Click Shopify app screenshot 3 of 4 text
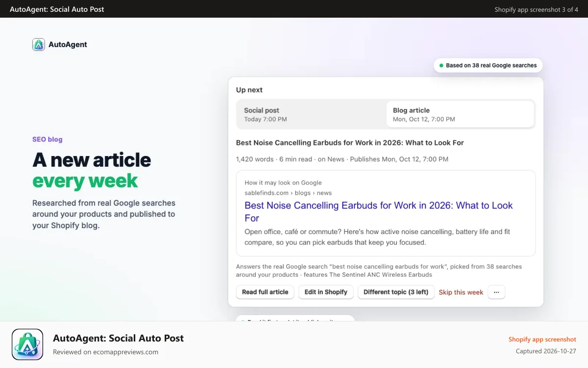 536,9
